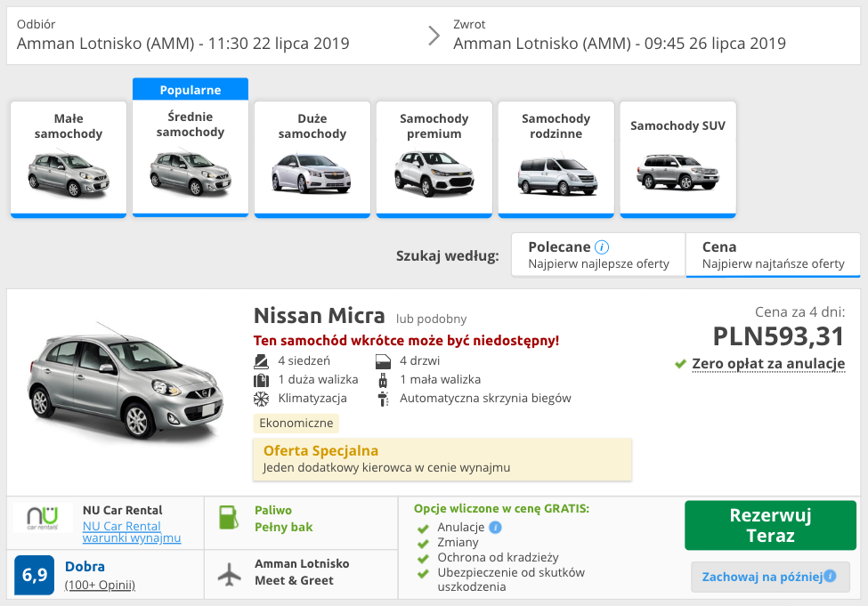Viewport: 868px width, 606px height.
Task: Click the seats icon beside 4 siedzeń
Action: [261, 361]
